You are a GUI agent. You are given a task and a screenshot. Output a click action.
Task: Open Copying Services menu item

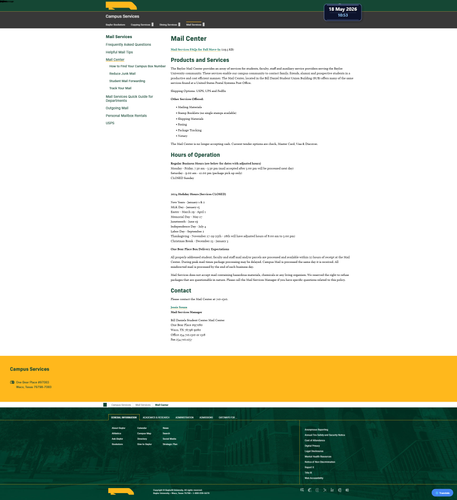tap(140, 25)
